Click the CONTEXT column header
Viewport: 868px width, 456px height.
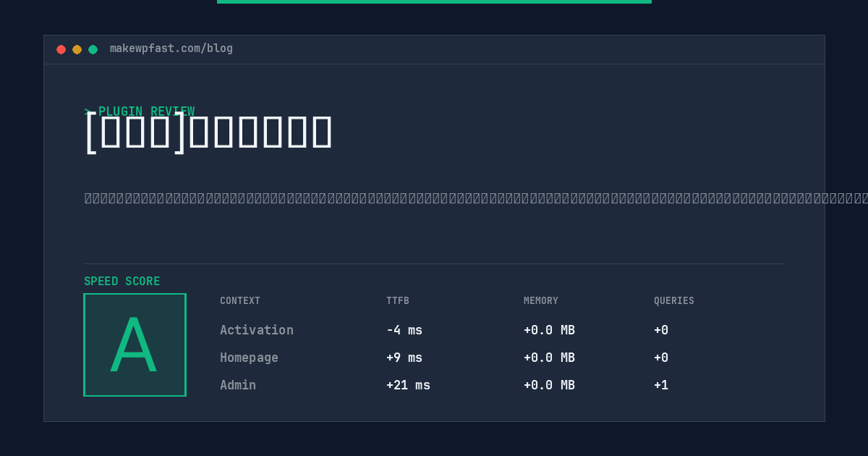coord(240,301)
